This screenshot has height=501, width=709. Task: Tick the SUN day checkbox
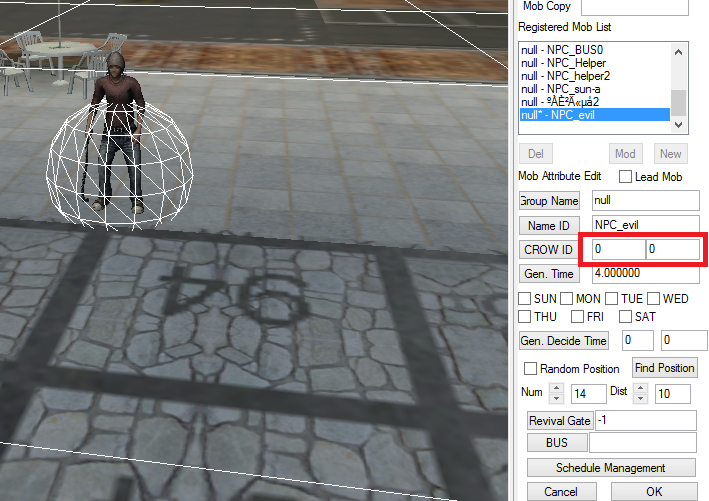tap(524, 299)
